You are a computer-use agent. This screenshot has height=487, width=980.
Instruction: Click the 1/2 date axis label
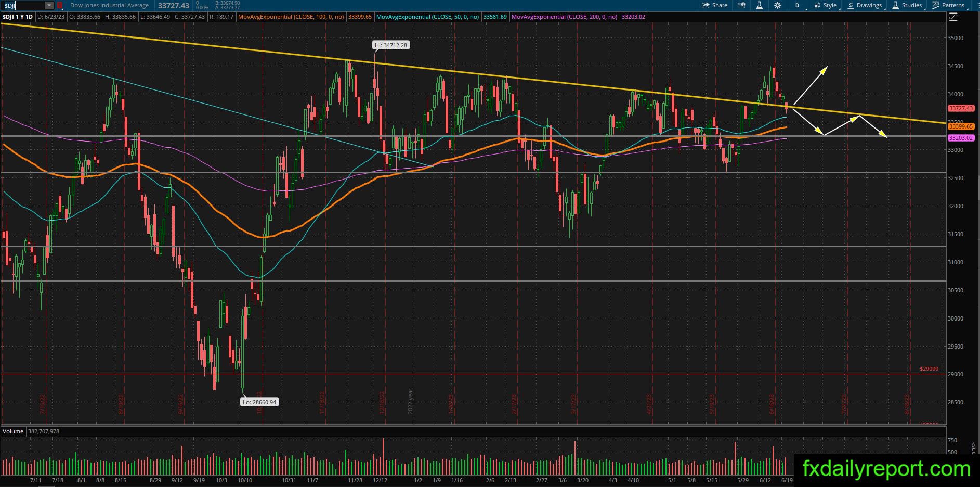417,480
